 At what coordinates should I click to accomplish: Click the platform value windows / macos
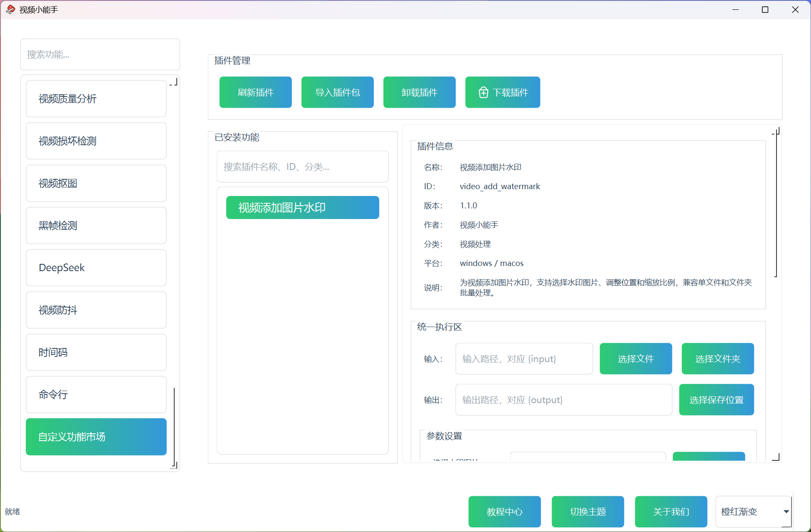click(x=492, y=263)
